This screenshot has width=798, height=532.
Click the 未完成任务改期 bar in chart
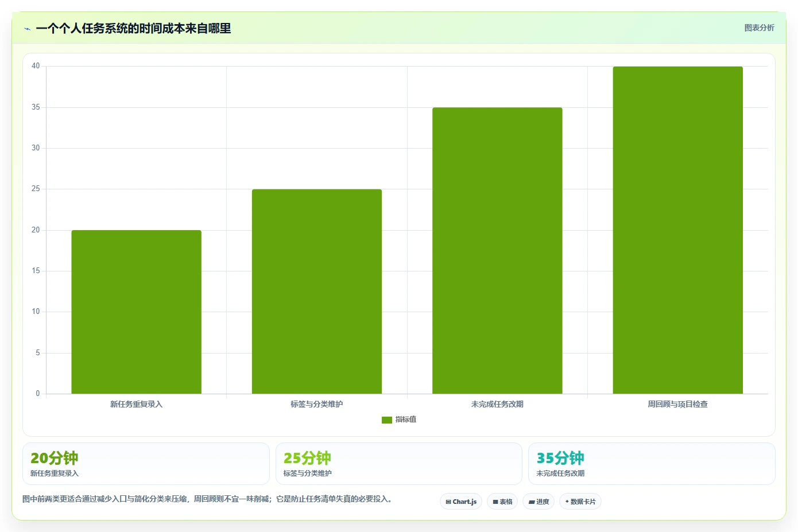497,251
